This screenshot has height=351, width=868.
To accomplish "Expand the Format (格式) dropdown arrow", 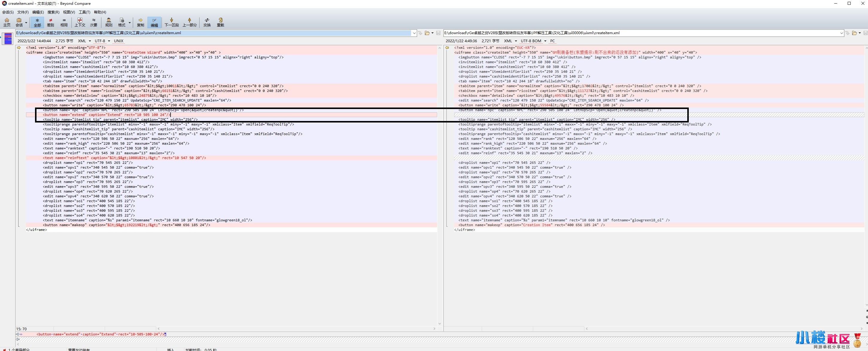I will coord(129,22).
